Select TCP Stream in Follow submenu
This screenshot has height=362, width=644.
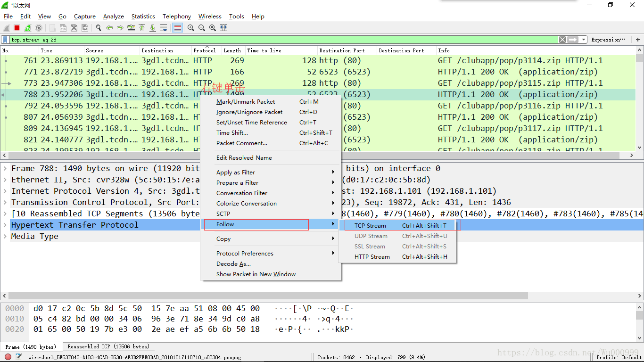398,225
